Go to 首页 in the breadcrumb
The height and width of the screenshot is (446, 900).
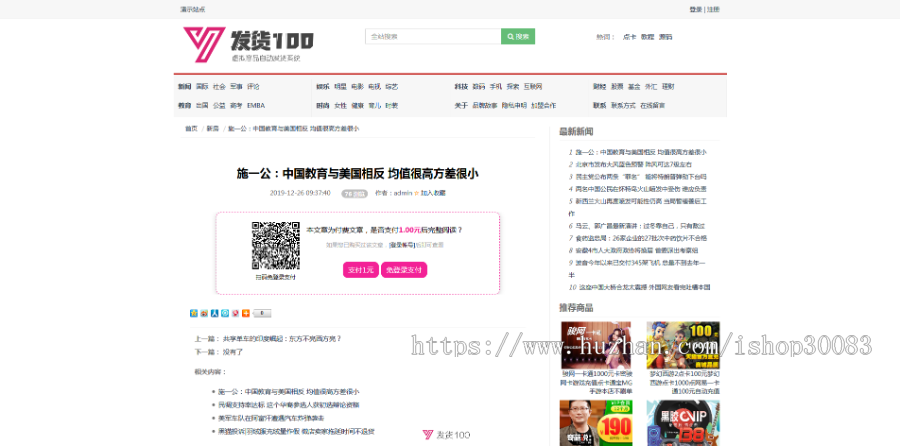(190, 129)
